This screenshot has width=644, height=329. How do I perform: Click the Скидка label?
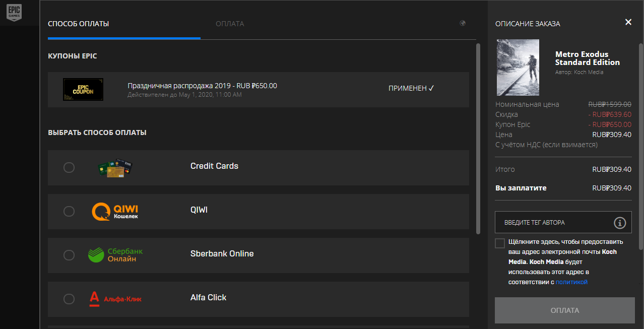click(506, 114)
